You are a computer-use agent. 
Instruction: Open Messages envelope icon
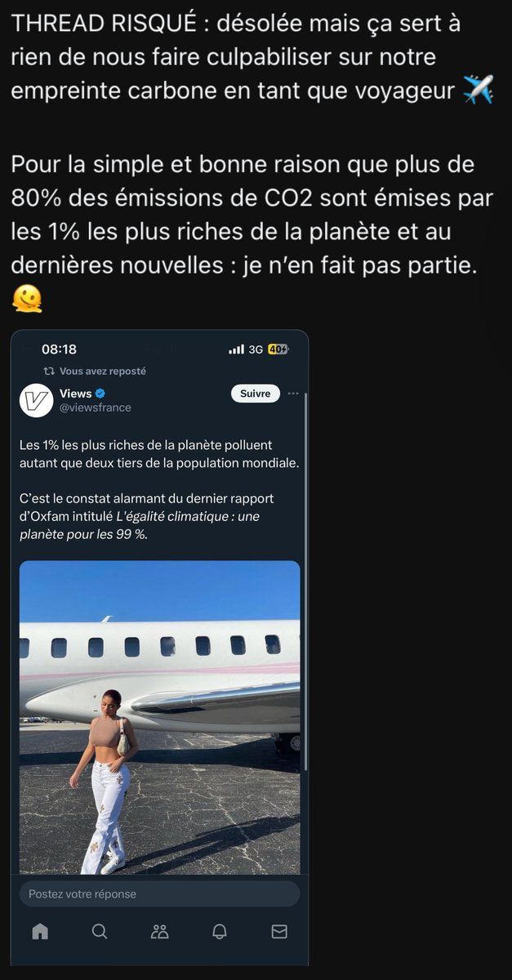279,931
